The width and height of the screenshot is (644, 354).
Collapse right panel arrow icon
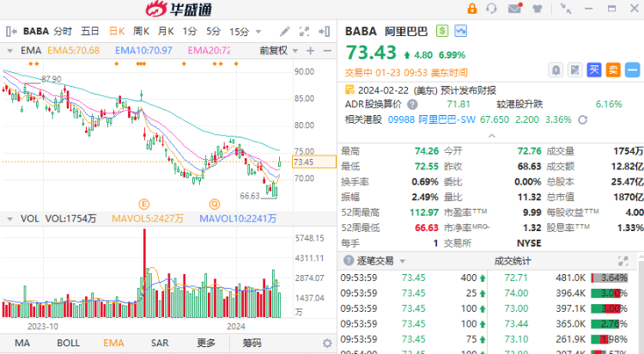click(324, 31)
